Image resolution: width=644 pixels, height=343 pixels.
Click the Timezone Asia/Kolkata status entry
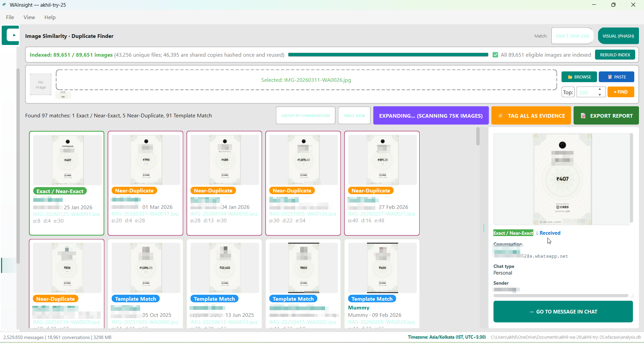(447, 337)
